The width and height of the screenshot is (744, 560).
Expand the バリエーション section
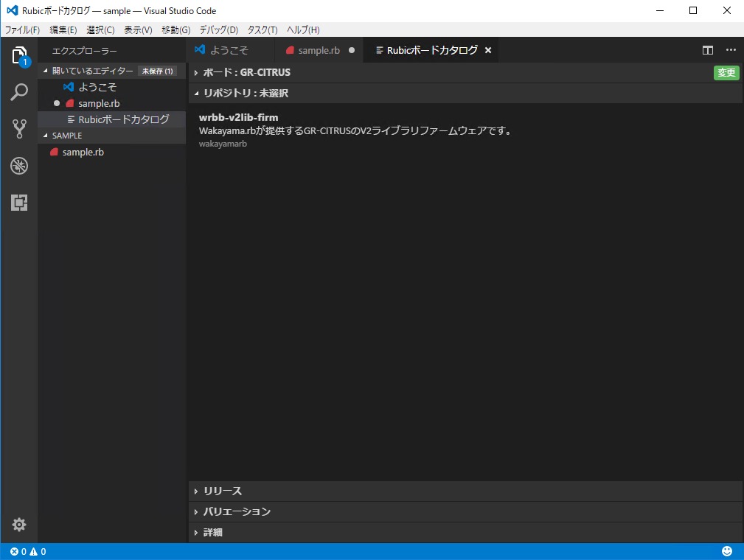pos(465,511)
